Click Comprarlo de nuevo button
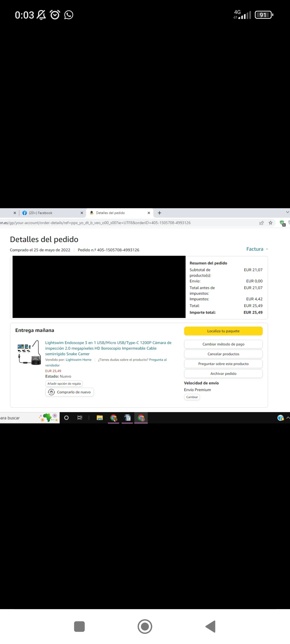This screenshot has width=290, height=644. click(x=70, y=392)
